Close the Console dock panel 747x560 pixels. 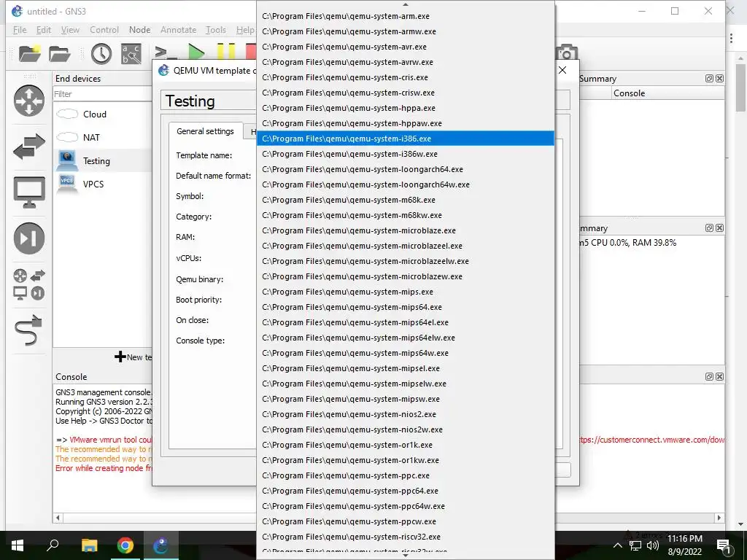coord(720,377)
